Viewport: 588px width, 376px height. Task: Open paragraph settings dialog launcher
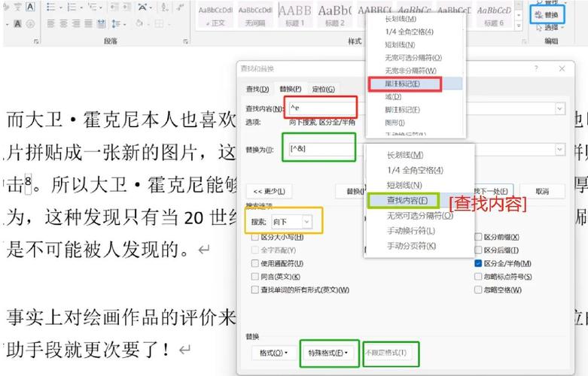[186, 41]
